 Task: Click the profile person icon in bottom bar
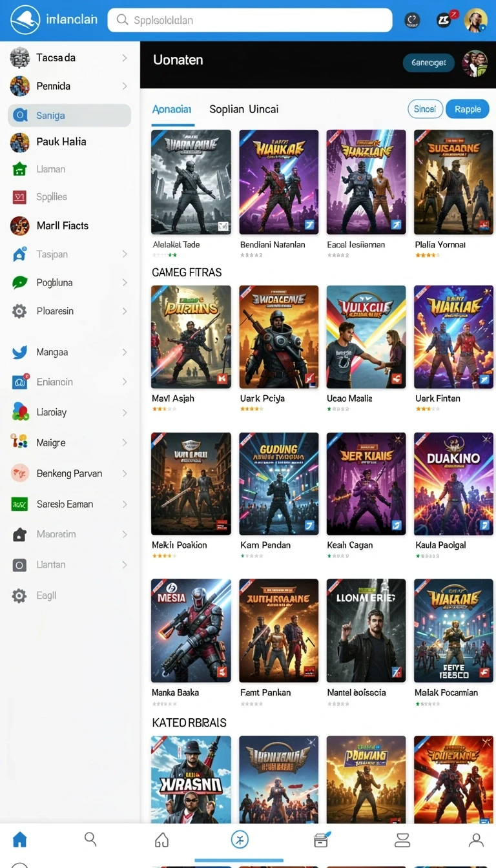(x=476, y=840)
